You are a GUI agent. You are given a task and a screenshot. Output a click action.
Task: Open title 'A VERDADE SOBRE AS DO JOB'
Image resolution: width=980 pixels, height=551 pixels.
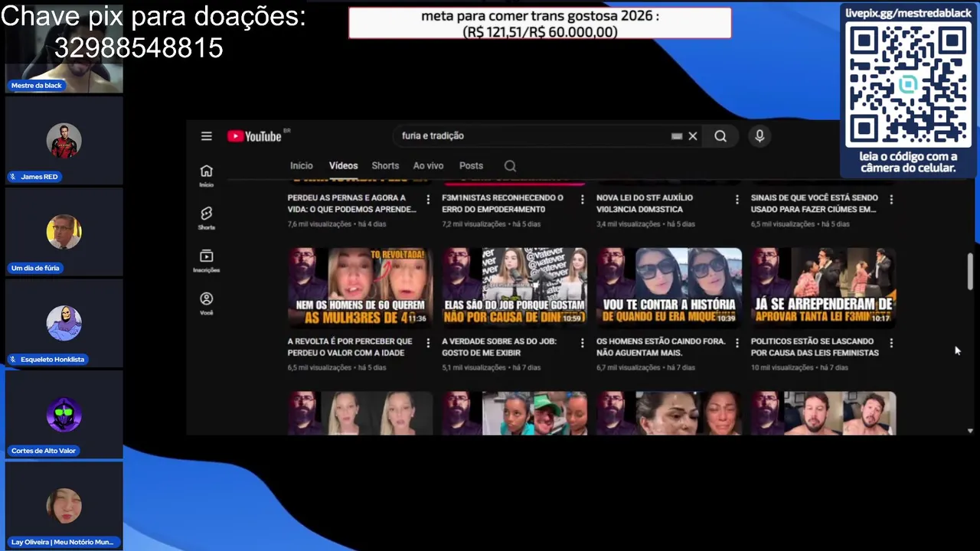click(x=499, y=347)
